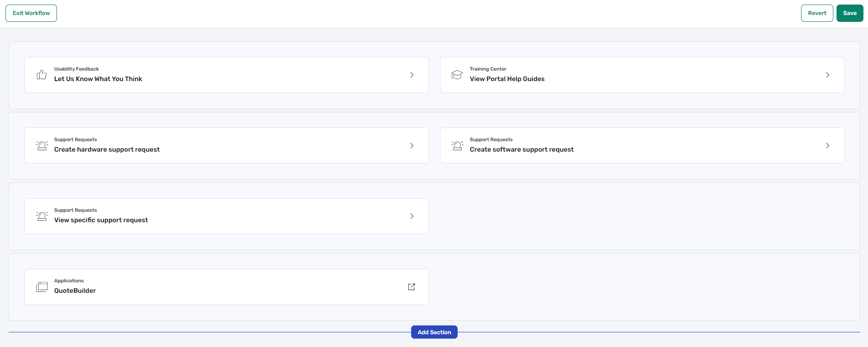The height and width of the screenshot is (347, 868).
Task: Click the siren icon beside Create hardware support request
Action: click(42, 146)
